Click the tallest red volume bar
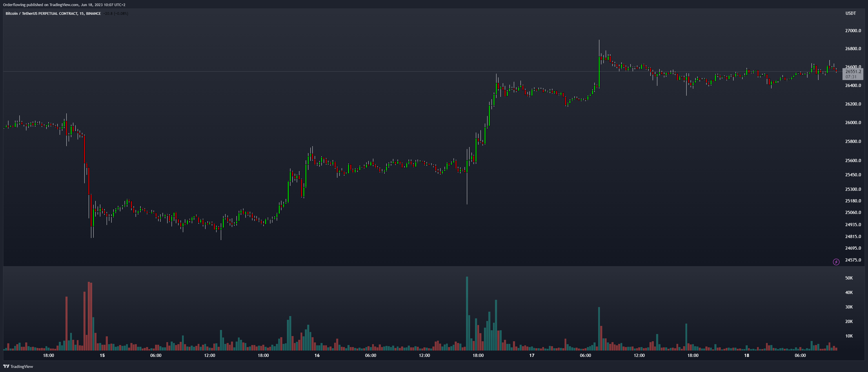The height and width of the screenshot is (372, 868). pyautogui.click(x=89, y=316)
